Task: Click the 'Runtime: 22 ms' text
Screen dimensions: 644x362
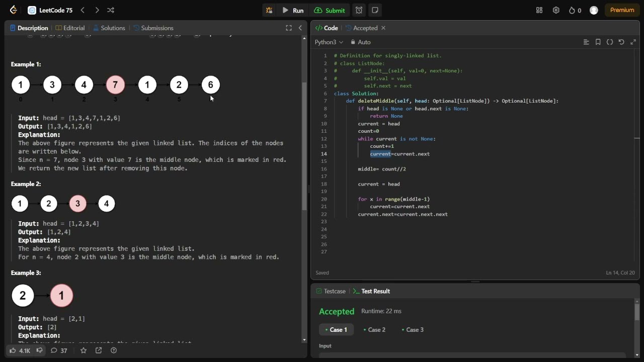Action: click(381, 311)
